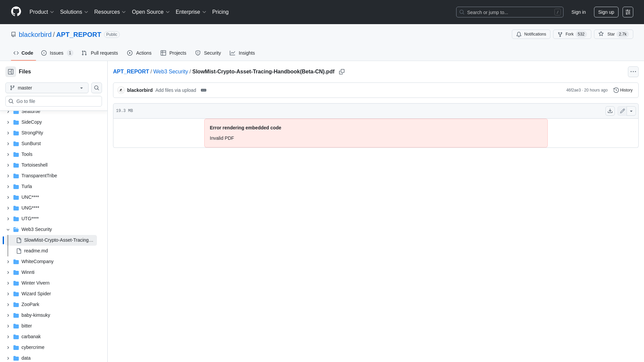
Task: Open the master branch selector dropdown
Action: [47, 88]
